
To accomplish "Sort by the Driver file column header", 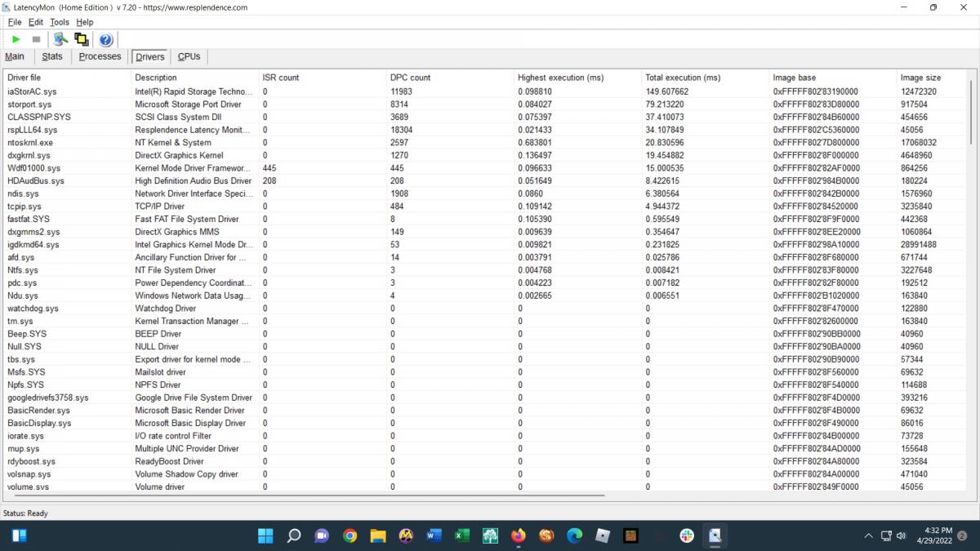I will click(68, 78).
